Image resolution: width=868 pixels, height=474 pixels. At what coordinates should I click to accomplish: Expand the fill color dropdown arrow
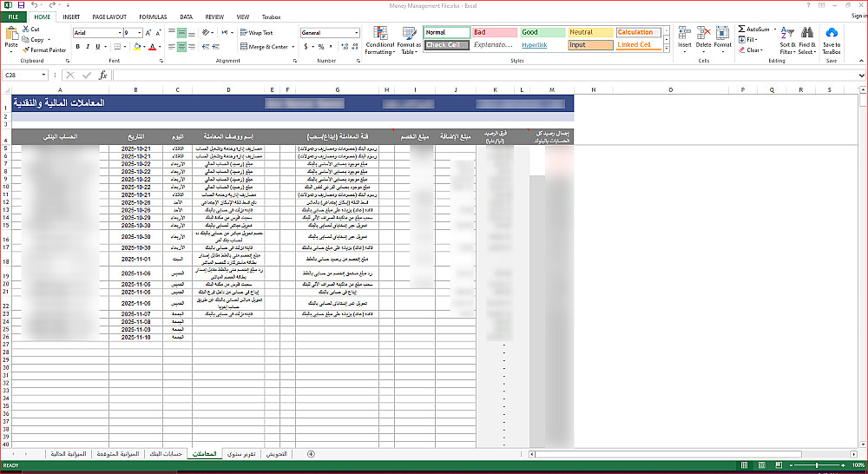coord(144,47)
